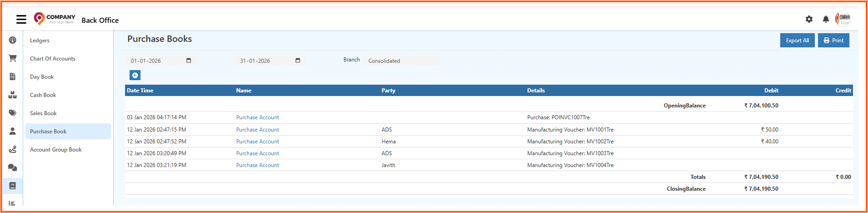The height and width of the screenshot is (213, 868).
Task: Open the settings gear icon
Action: pyautogui.click(x=809, y=19)
